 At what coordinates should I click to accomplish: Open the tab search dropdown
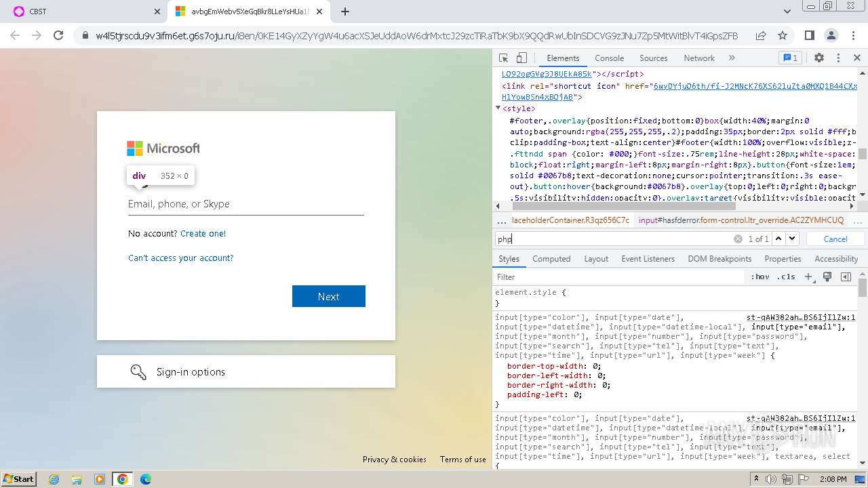[x=787, y=12]
